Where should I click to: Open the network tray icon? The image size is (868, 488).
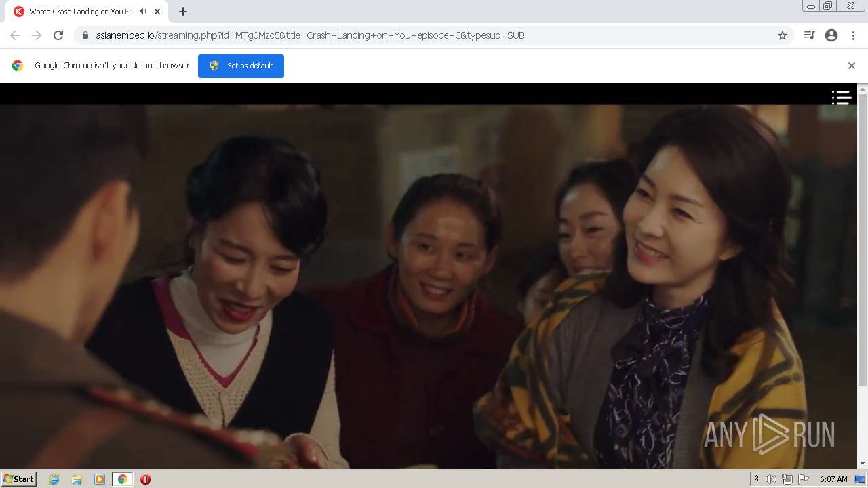tap(787, 479)
